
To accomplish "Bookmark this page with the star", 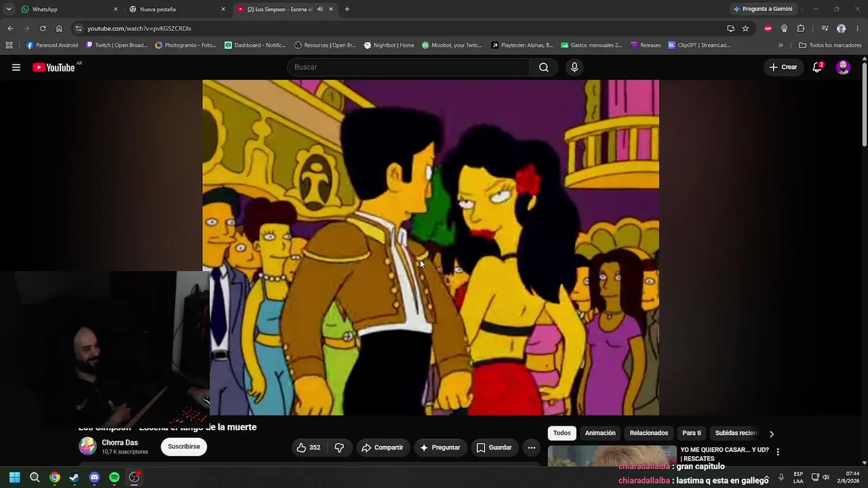I will click(x=745, y=28).
